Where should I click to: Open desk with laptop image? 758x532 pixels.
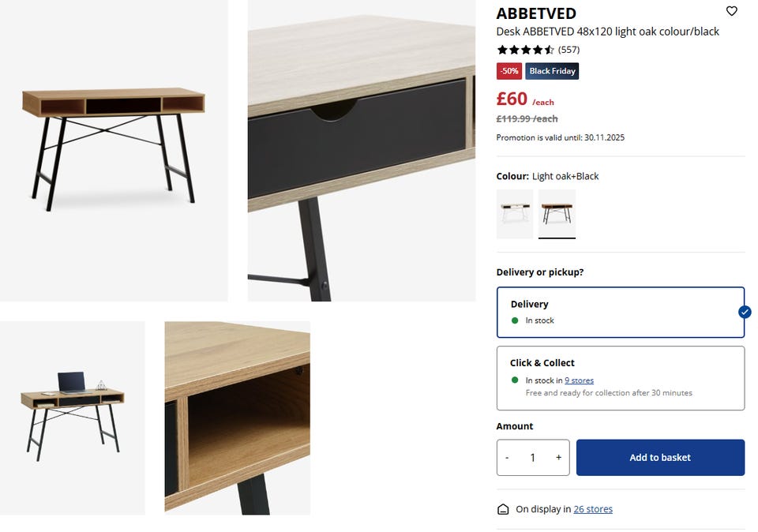coord(73,418)
